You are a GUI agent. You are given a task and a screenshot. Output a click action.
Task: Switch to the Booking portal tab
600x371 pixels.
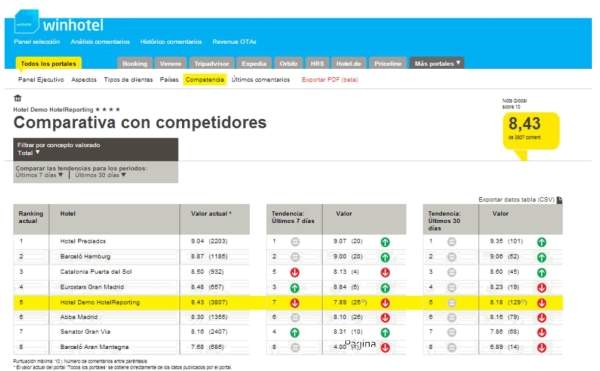point(135,63)
